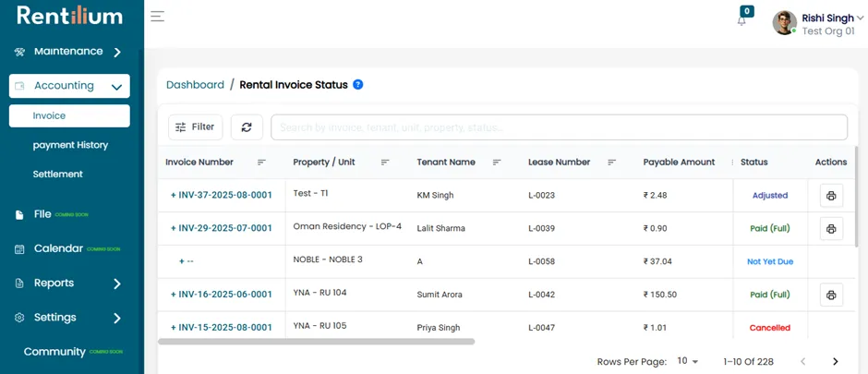868x374 pixels.
Task: Open the Filter button
Action: (x=196, y=127)
